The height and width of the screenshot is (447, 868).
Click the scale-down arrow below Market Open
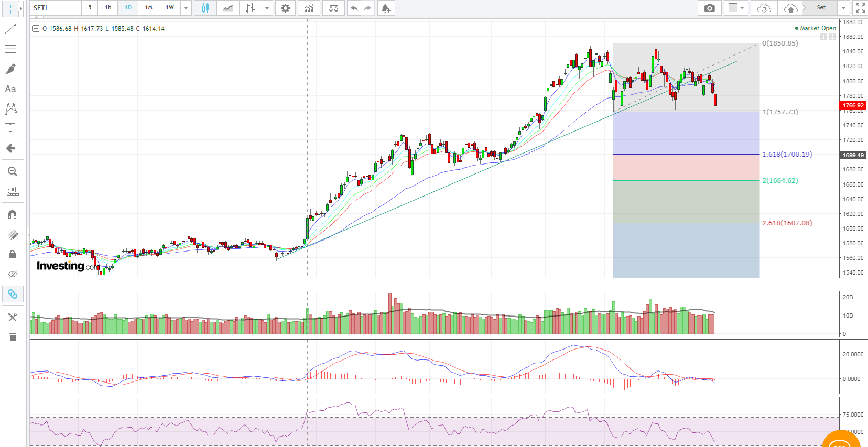[x=823, y=37]
